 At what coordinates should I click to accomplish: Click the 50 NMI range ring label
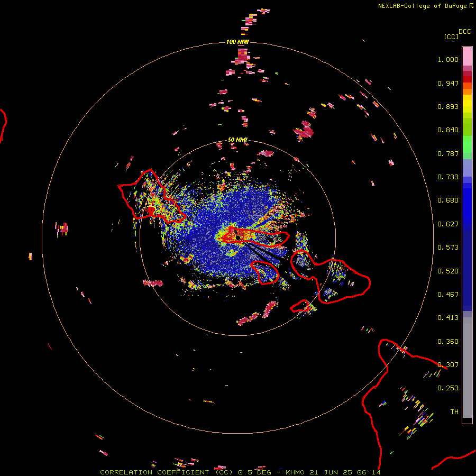[x=237, y=140]
